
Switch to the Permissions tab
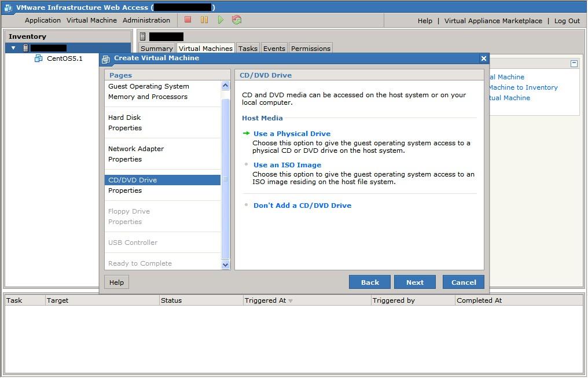[x=311, y=49]
